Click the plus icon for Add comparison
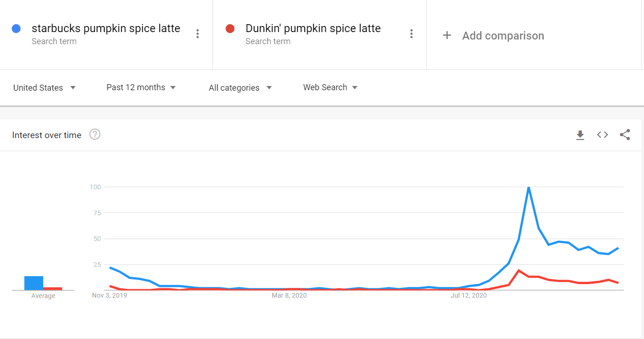Screen dimensions: 644x339 click(447, 35)
